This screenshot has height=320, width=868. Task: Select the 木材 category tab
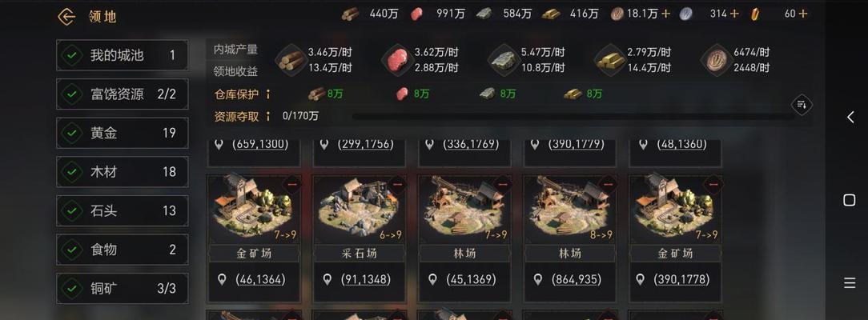122,172
